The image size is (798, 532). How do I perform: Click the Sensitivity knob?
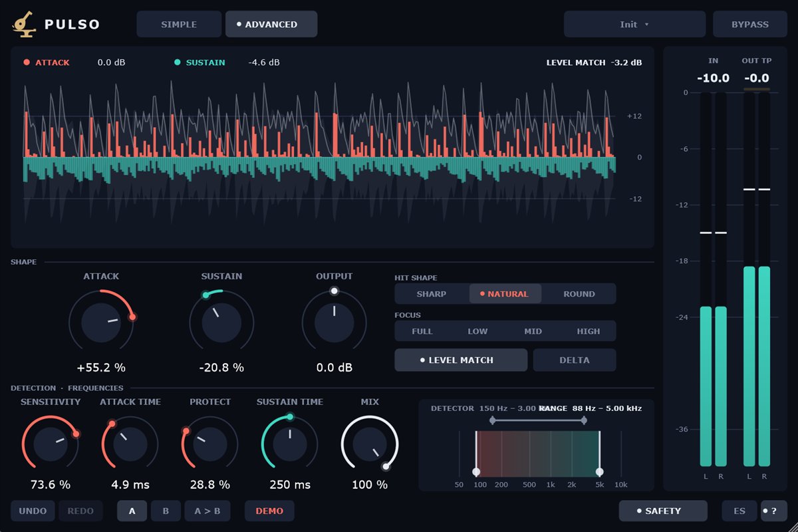click(x=51, y=444)
